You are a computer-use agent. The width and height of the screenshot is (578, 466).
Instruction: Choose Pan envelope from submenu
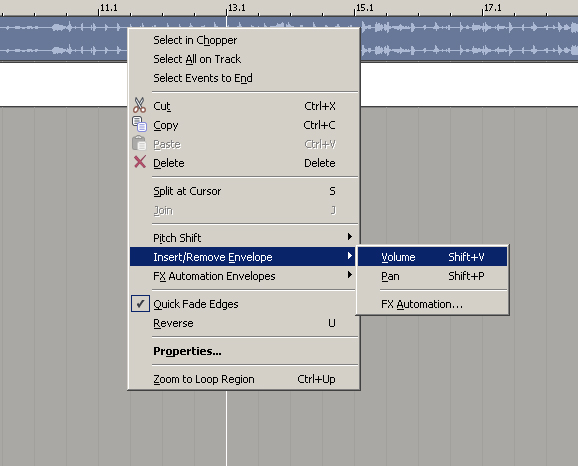click(x=432, y=276)
